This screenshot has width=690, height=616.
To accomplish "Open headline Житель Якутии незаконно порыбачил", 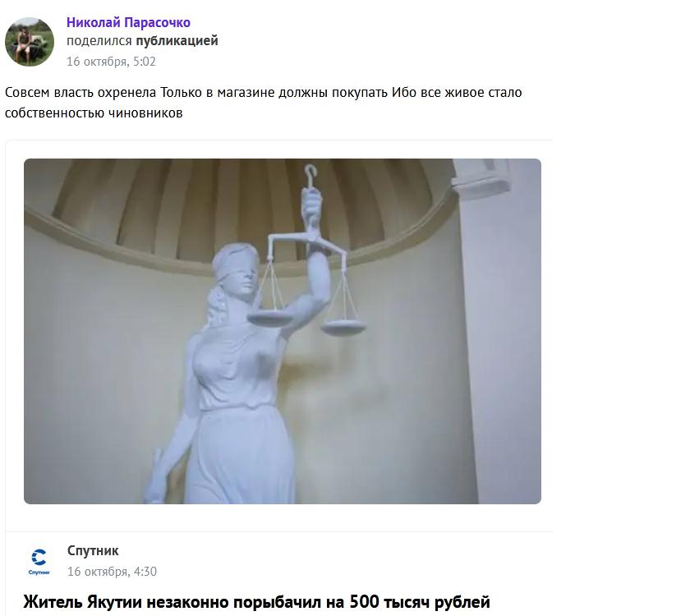I will click(x=256, y=601).
